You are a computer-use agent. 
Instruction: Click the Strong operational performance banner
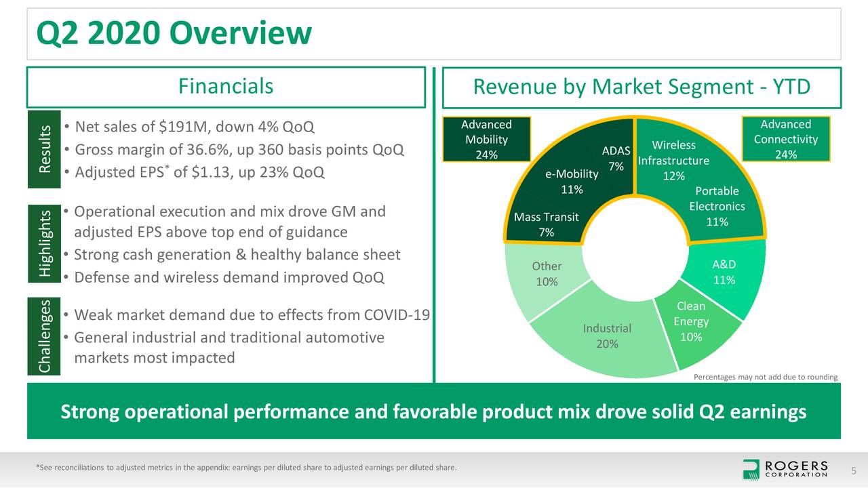(434, 411)
